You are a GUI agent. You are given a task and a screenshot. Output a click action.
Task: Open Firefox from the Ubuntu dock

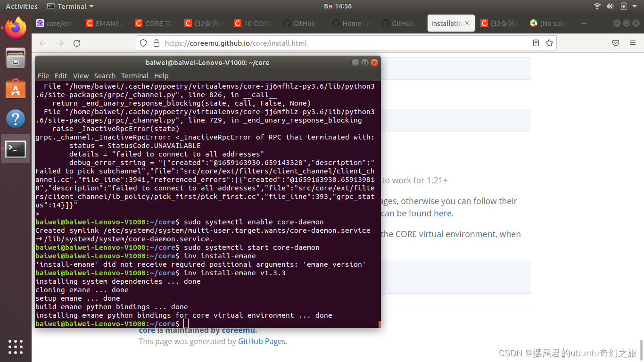(x=16, y=27)
